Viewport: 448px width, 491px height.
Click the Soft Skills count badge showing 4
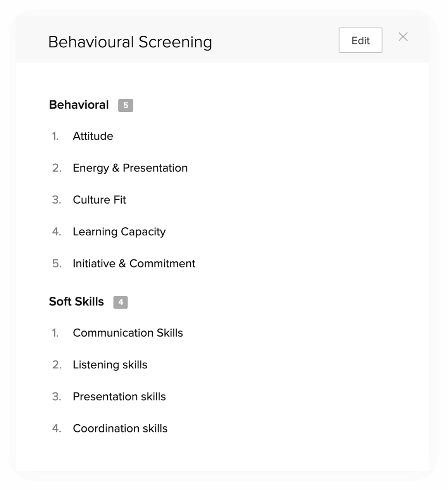point(121,302)
